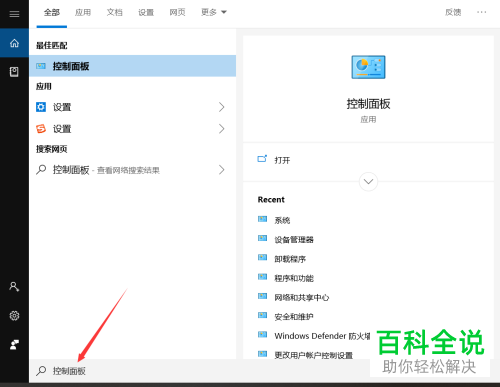Open the notebook icon in sidebar
Image resolution: width=500 pixels, height=387 pixels.
pyautogui.click(x=14, y=72)
